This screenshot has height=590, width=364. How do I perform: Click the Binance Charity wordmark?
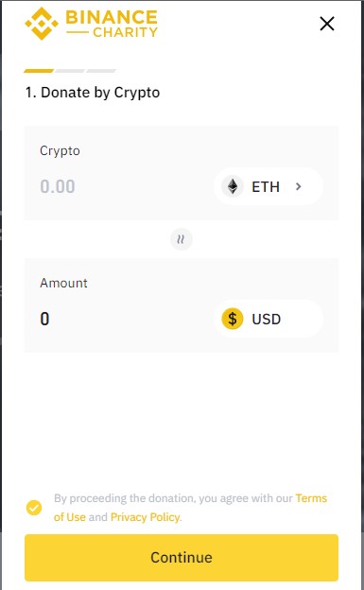(112, 24)
